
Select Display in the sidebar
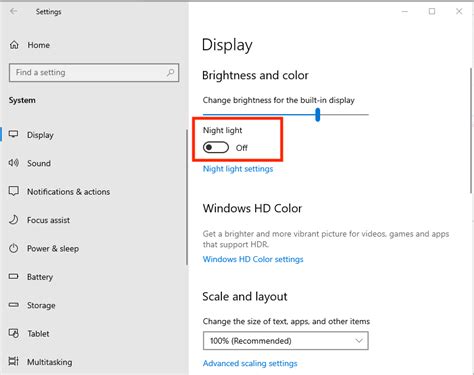coord(40,135)
